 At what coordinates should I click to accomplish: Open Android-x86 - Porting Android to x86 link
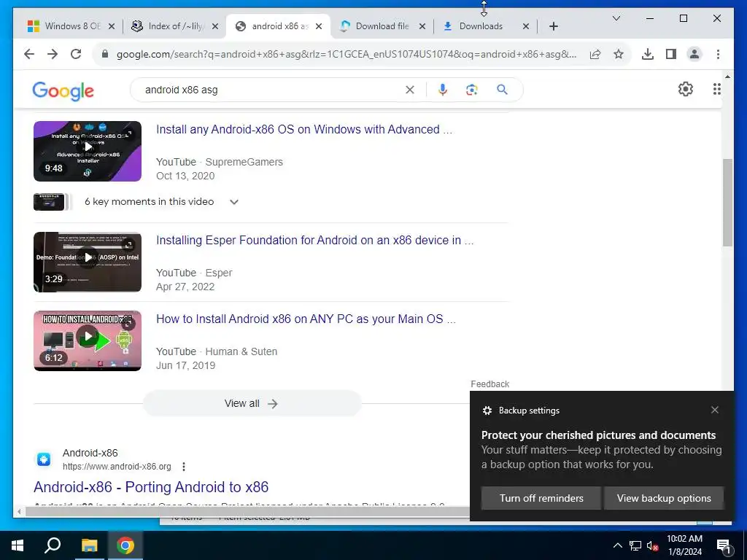[151, 487]
